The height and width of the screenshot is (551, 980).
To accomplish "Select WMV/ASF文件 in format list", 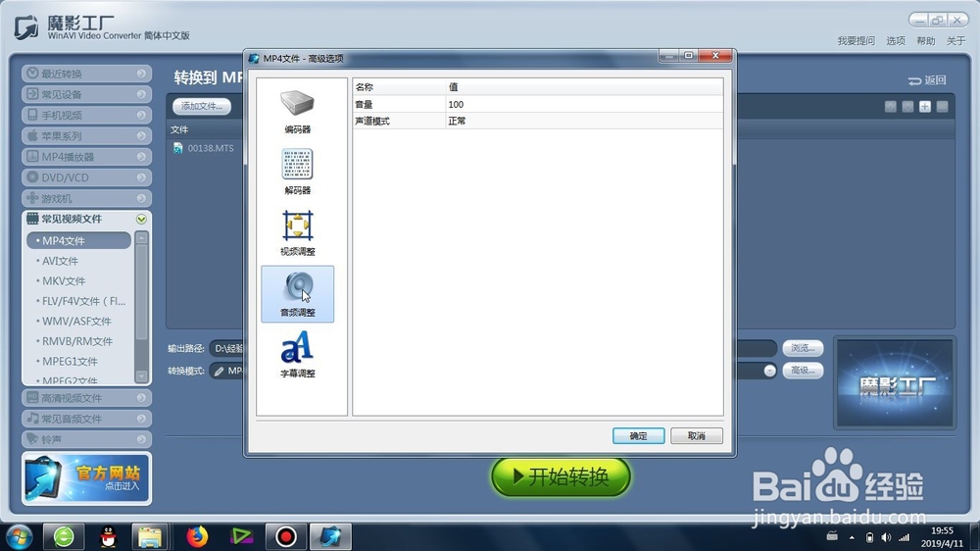I will [78, 321].
